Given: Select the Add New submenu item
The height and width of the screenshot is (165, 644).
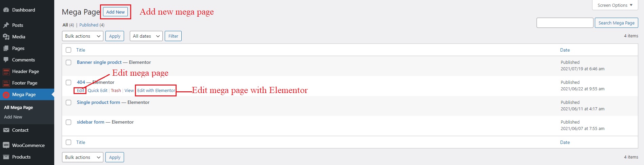Looking at the screenshot, I should click(x=13, y=117).
